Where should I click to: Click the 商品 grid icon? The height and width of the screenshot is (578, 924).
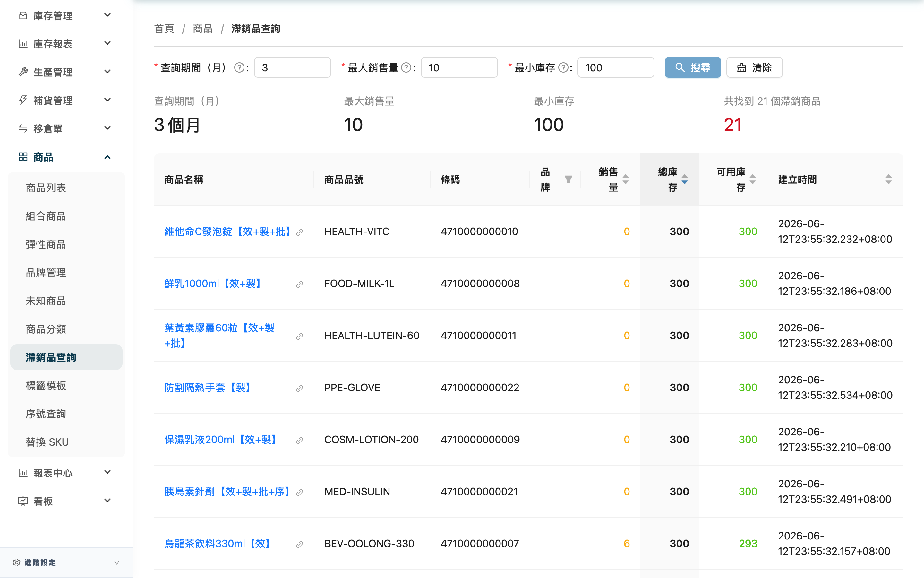coord(23,157)
